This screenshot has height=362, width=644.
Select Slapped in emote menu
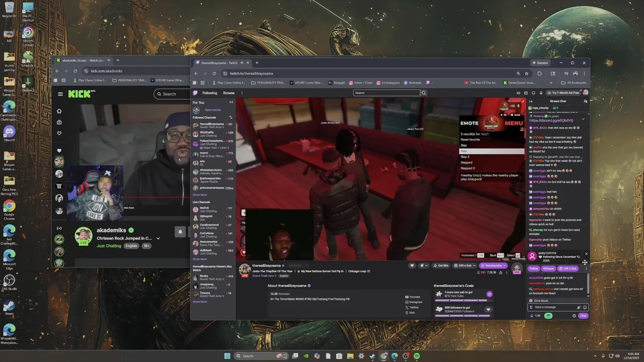coord(467,162)
